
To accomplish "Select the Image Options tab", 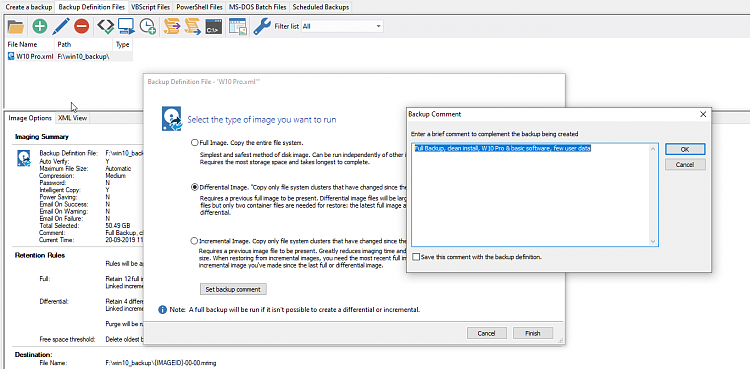I will (30, 118).
